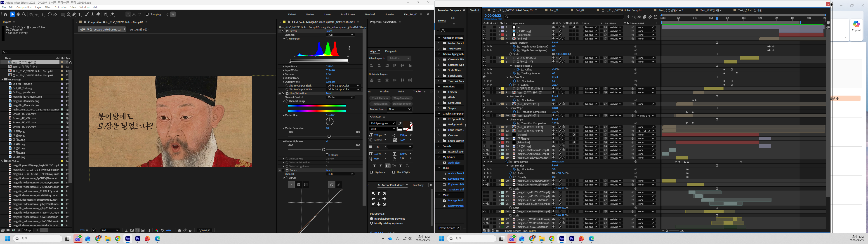
Task: Enable the Hindi Digits checkbox
Action: coord(393,172)
